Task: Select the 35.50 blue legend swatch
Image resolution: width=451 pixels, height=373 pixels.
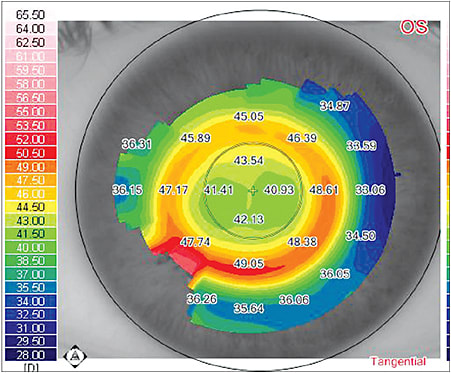Action: [x=31, y=288]
